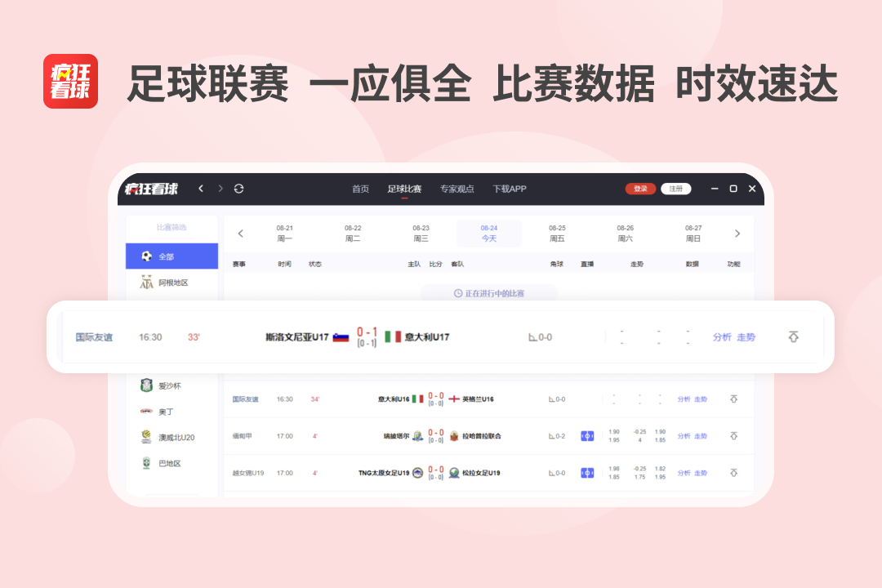The width and height of the screenshot is (882, 588).
Task: Enable notifications for the 意大利U16 match
Action: 734,399
